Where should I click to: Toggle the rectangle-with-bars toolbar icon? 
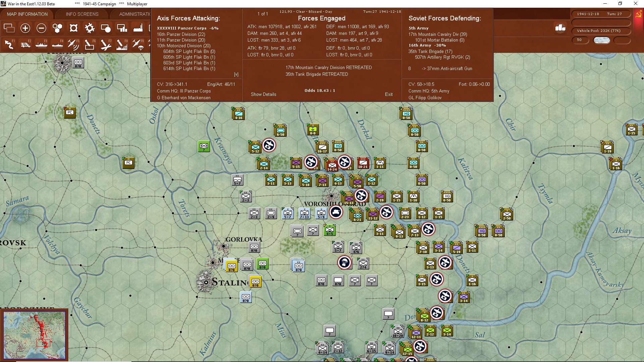(x=122, y=28)
